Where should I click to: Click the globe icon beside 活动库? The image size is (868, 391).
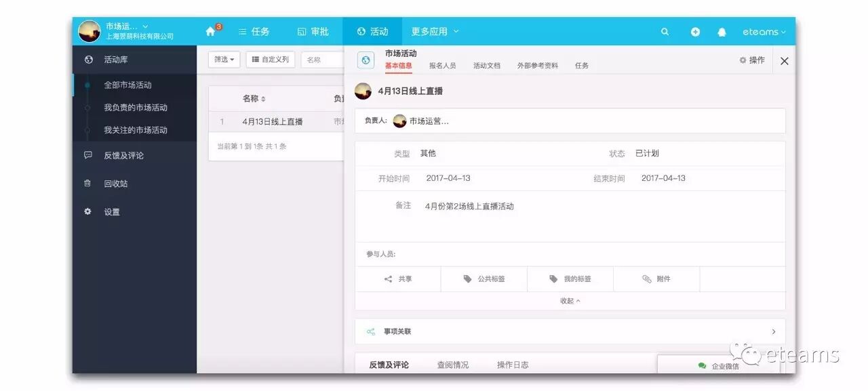(88, 60)
